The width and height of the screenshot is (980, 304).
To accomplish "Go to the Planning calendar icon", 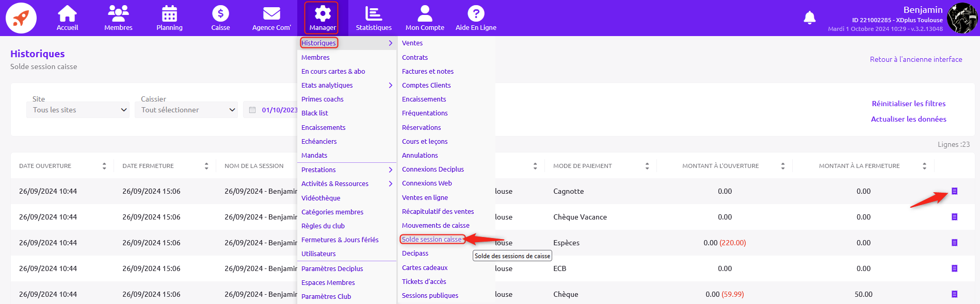I will click(169, 14).
